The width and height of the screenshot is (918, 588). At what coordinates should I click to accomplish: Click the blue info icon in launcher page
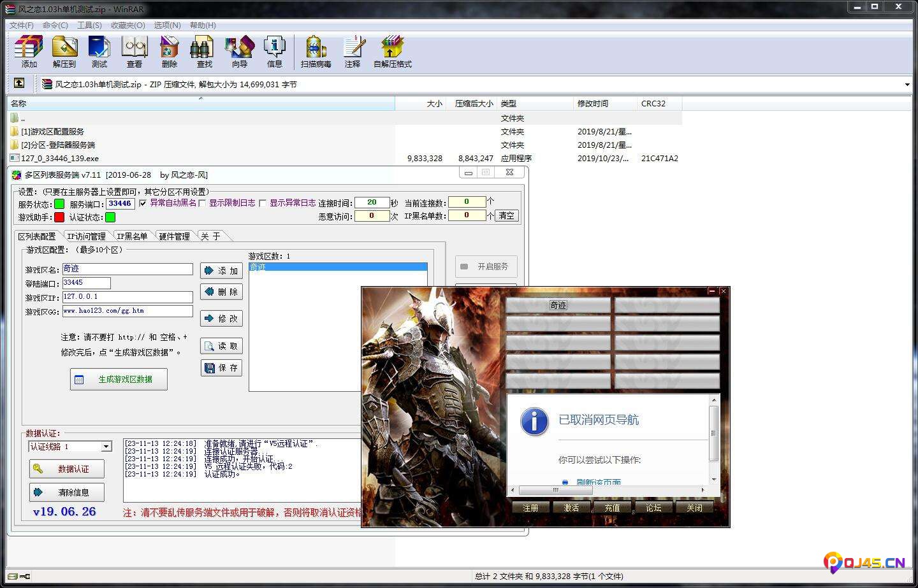pyautogui.click(x=534, y=421)
